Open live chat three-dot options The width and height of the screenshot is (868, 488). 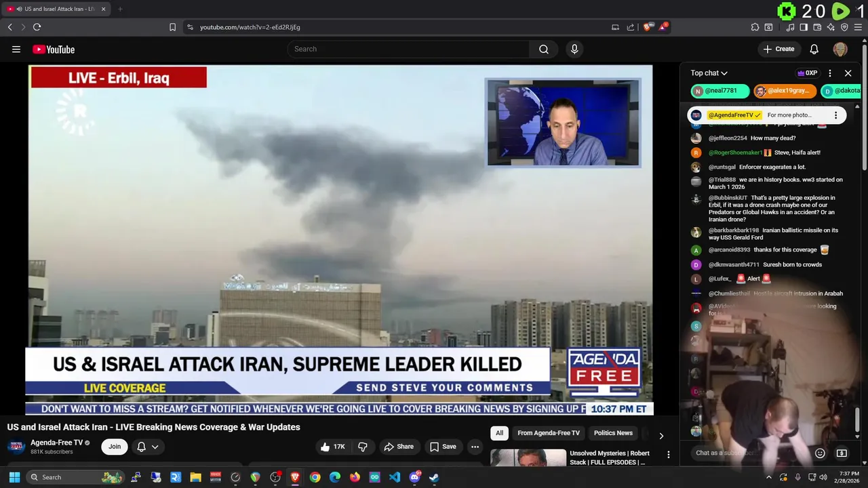829,73
